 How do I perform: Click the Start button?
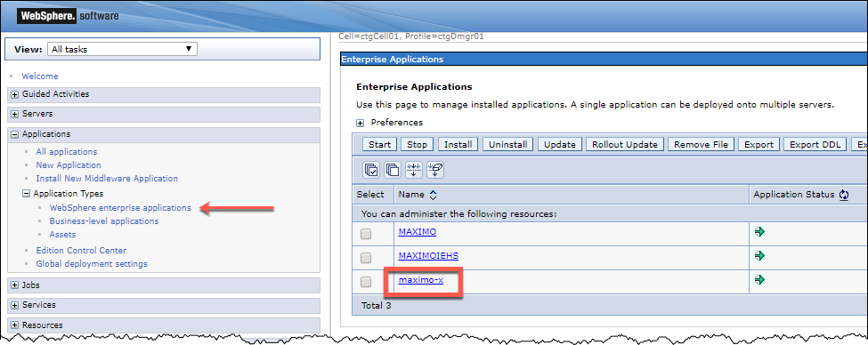click(379, 144)
